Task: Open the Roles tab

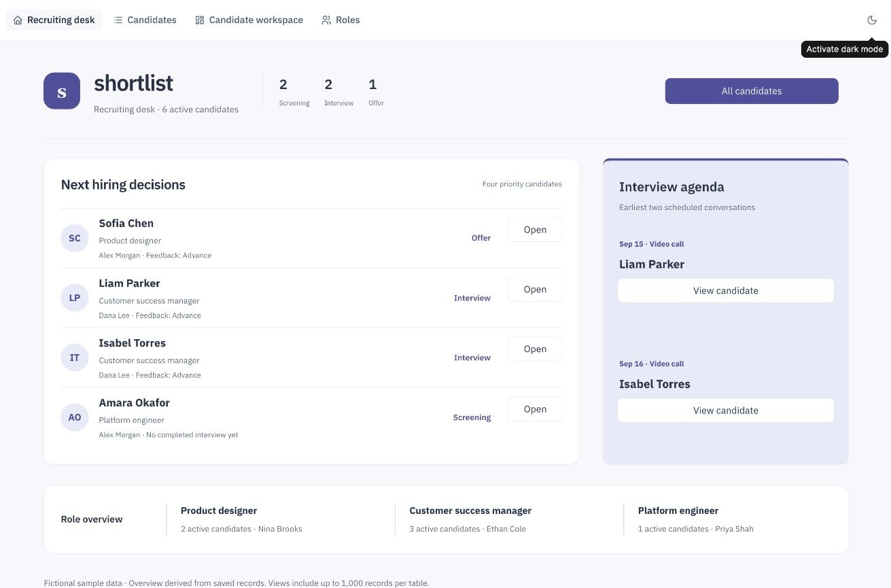Action: coord(340,20)
